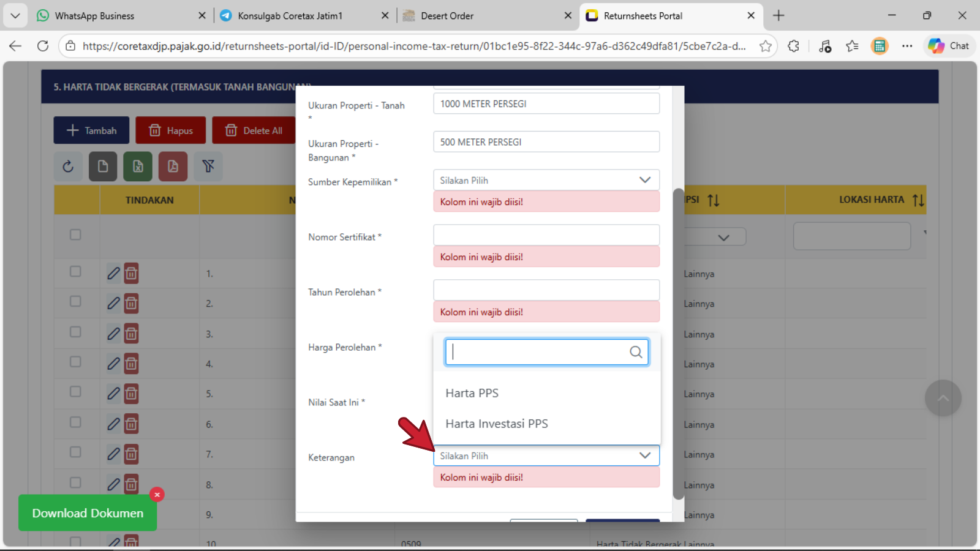980x551 pixels.
Task: Click trash delete icon on row 3
Action: (x=131, y=334)
